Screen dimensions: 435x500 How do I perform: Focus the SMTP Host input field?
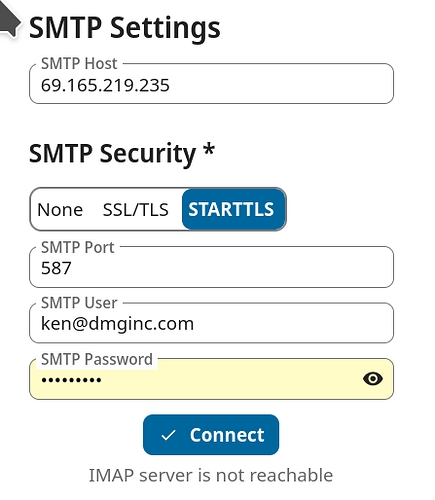coord(211,84)
